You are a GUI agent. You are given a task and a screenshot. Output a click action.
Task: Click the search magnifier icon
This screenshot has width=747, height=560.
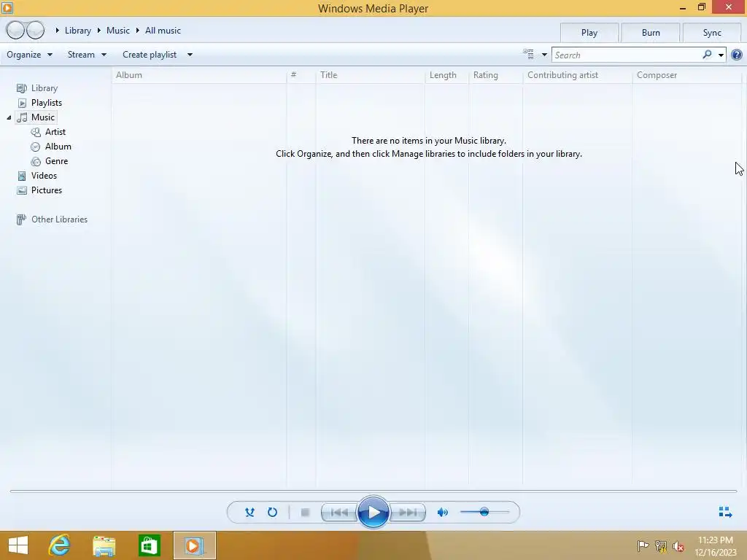point(707,55)
